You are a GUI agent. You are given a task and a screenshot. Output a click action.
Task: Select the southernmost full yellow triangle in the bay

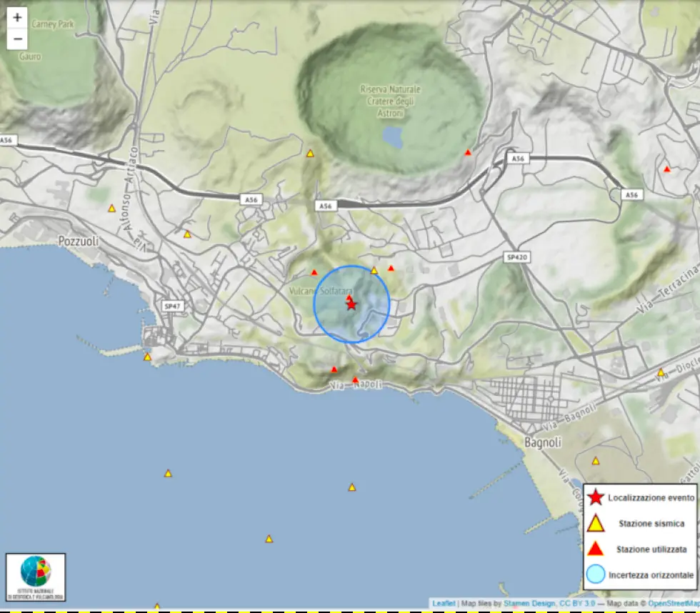(x=269, y=539)
